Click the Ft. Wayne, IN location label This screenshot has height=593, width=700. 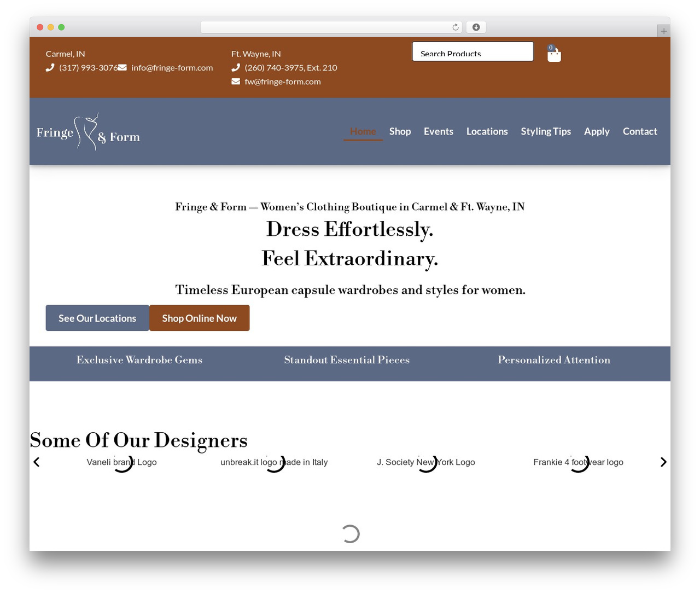tap(256, 54)
